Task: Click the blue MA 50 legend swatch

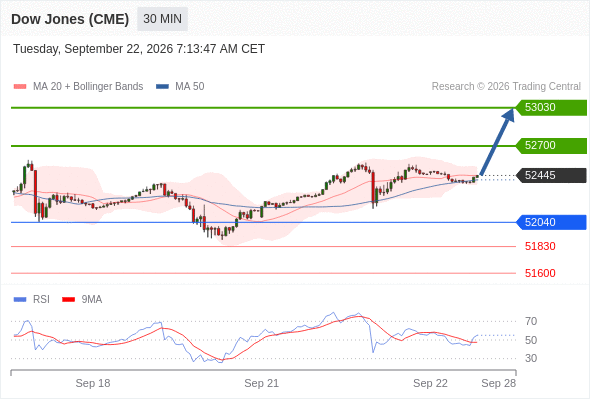Action: click(162, 87)
